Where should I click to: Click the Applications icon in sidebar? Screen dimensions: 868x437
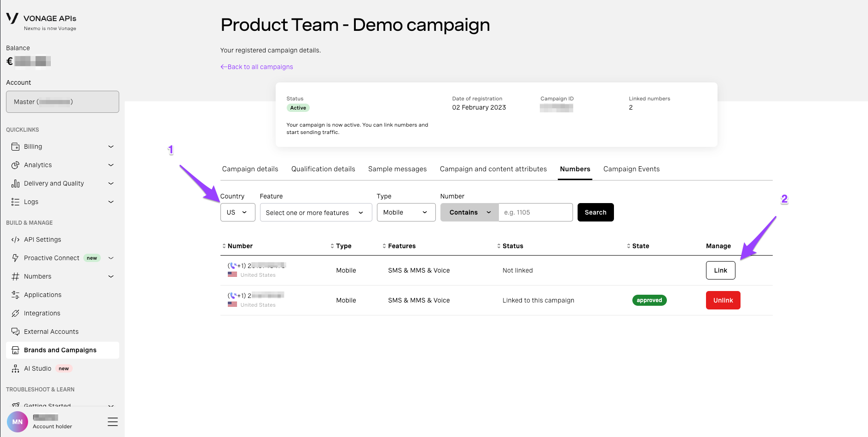pyautogui.click(x=15, y=295)
